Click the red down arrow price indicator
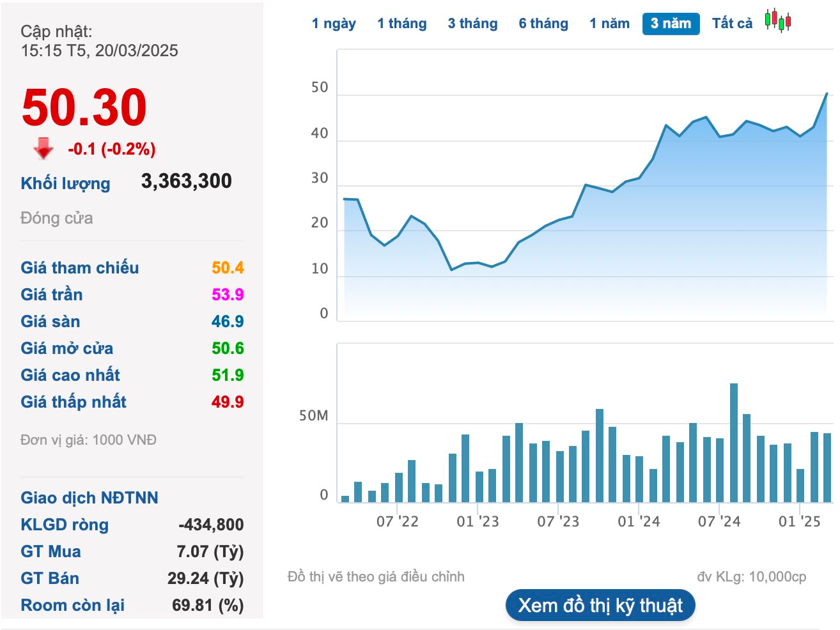Image resolution: width=840 pixels, height=630 pixels. [x=43, y=148]
